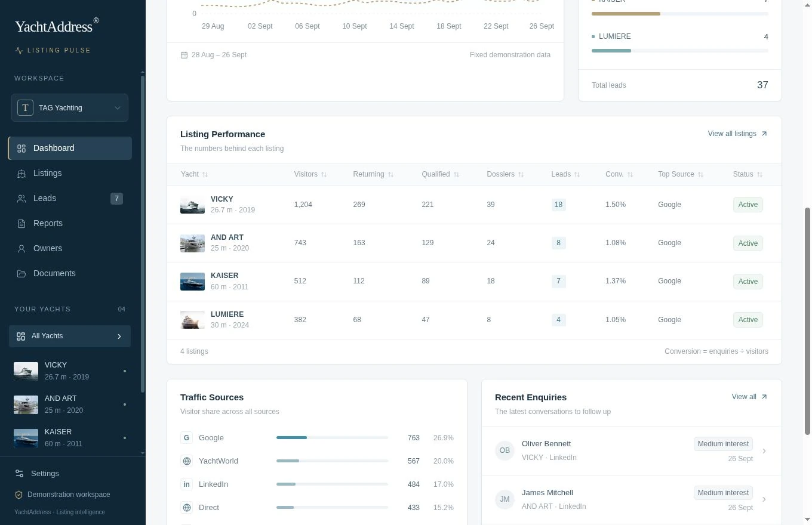Click the YachtWorld traffic share bar
The height and width of the screenshot is (525, 812).
(332, 461)
